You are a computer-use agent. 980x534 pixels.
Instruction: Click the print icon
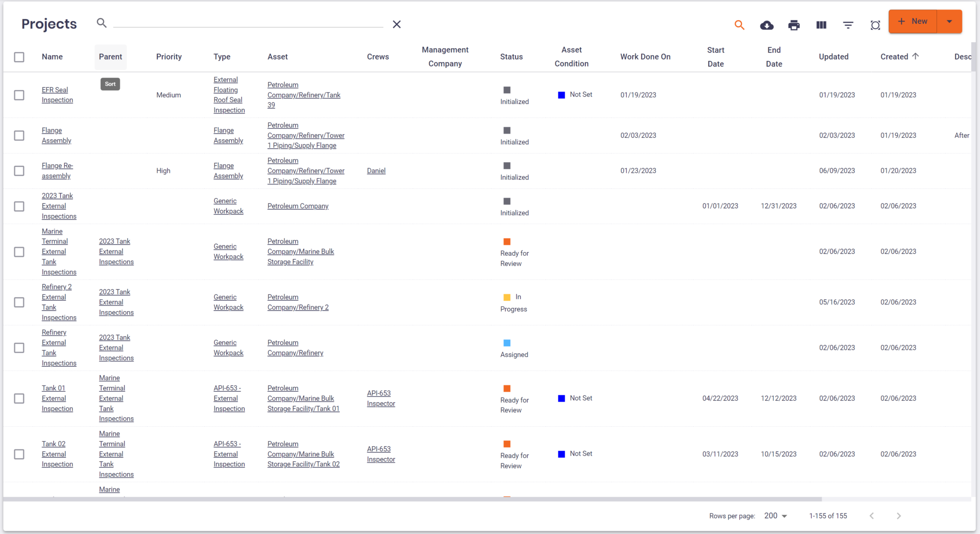794,25
